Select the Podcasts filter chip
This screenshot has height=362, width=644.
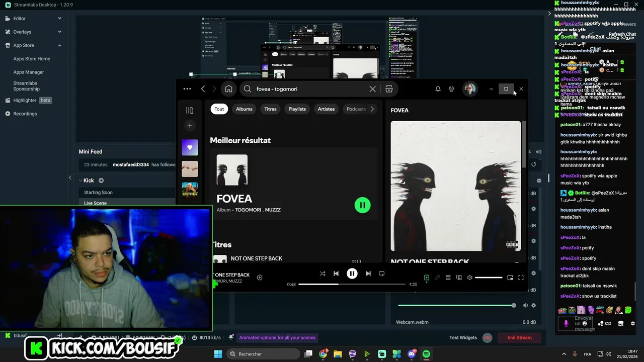click(x=356, y=109)
